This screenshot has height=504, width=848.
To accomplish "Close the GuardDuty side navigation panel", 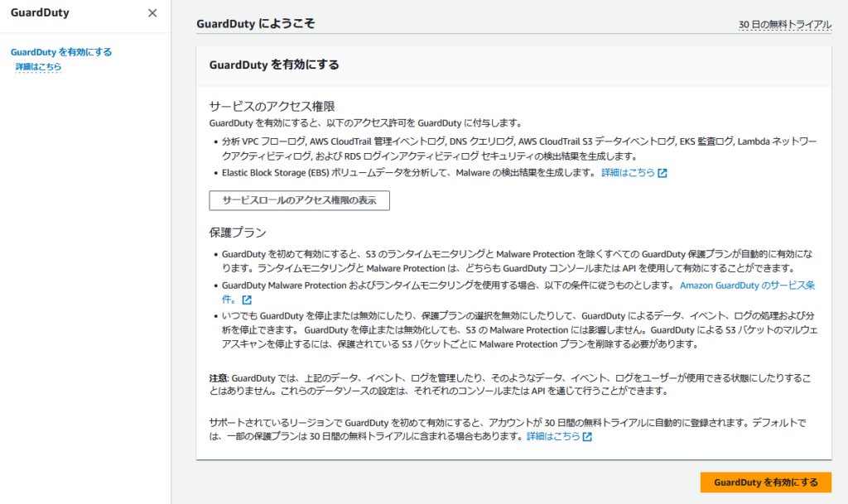I will pyautogui.click(x=152, y=13).
